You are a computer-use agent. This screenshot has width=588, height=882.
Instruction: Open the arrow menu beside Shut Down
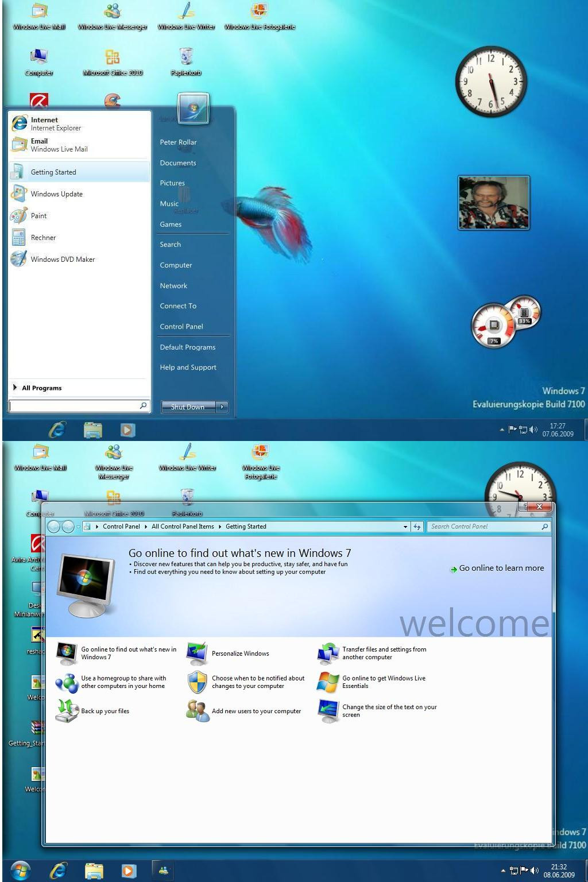[222, 407]
